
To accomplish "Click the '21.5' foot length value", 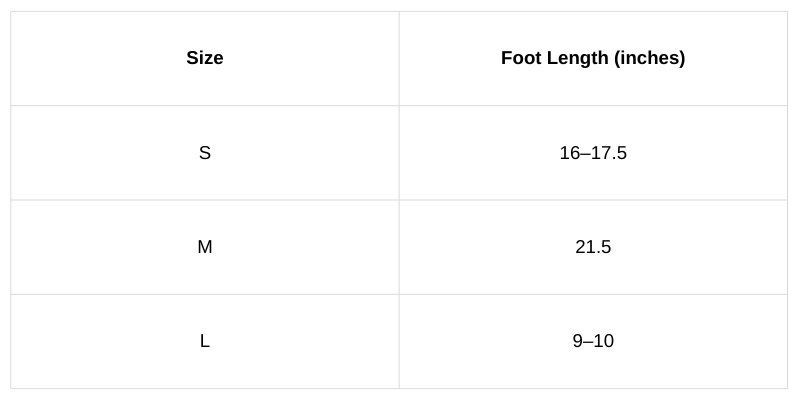I will pyautogui.click(x=593, y=247).
